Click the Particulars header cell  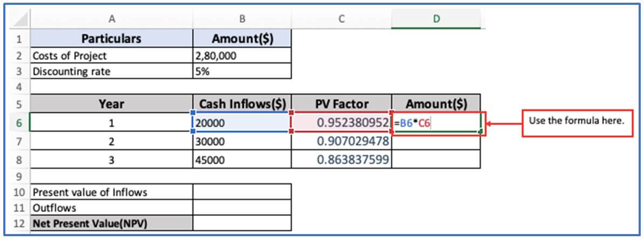click(111, 38)
